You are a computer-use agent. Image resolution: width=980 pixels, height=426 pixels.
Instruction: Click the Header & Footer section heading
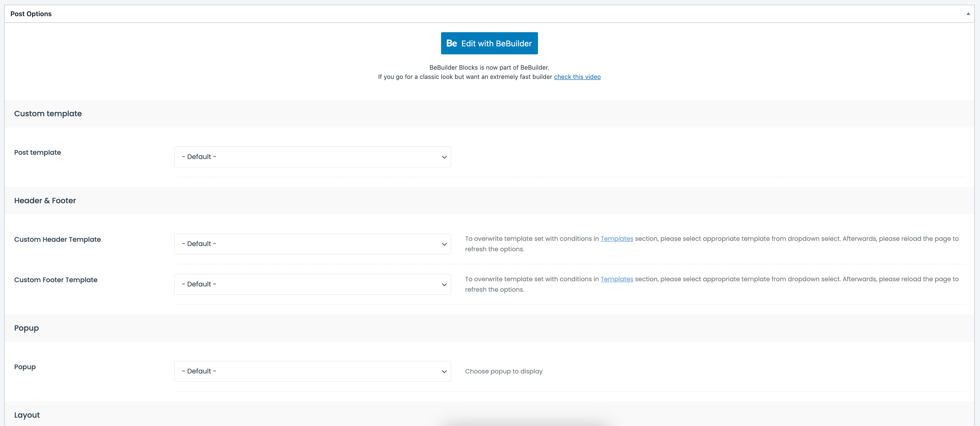[x=45, y=201]
